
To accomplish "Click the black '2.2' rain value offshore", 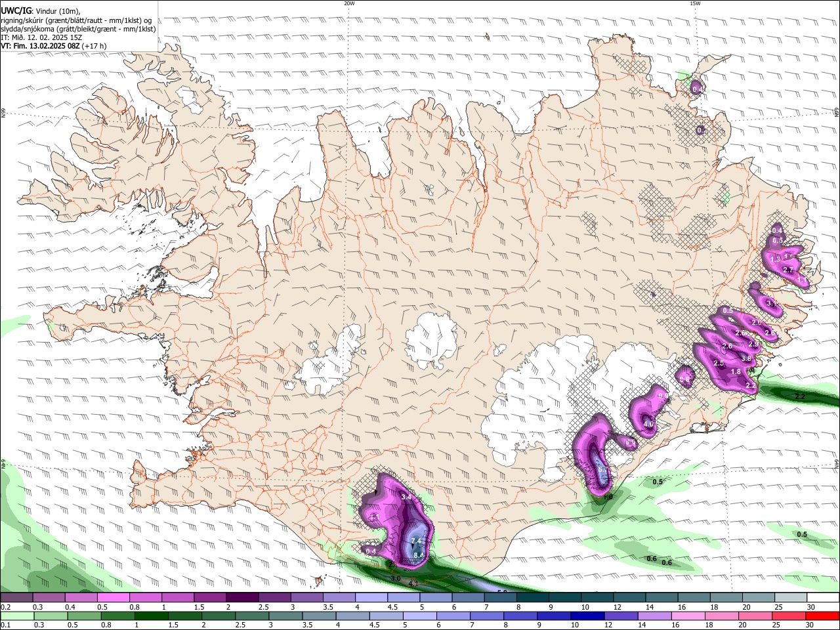I will coord(800,397).
